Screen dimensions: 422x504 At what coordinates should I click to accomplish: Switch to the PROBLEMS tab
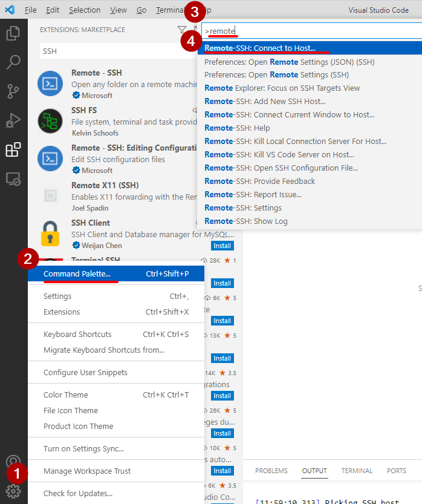point(271,471)
